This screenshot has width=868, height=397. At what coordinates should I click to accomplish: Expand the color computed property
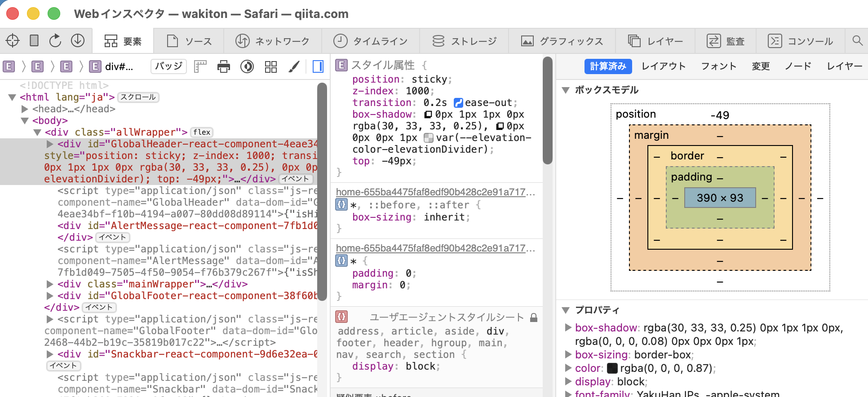point(568,368)
